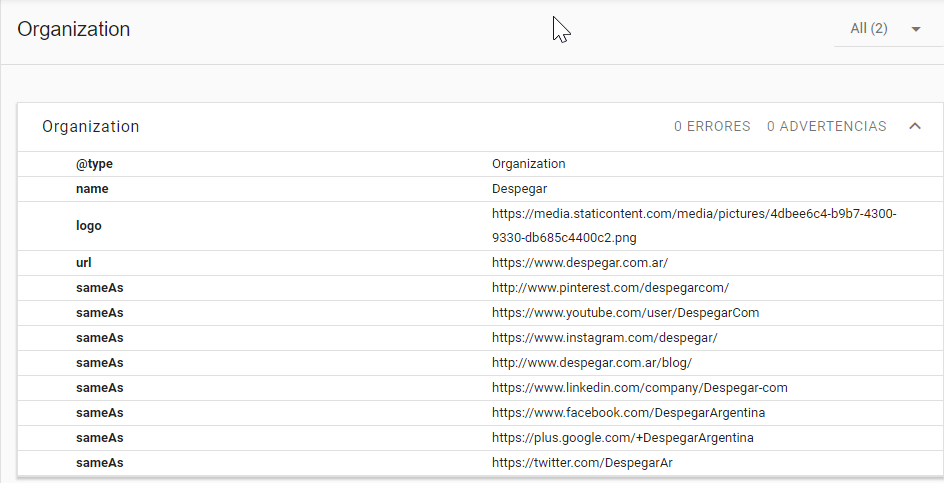Screen dimensions: 944x483
Task: Click the sameAs label in the Google Plus row
Action: [99, 438]
